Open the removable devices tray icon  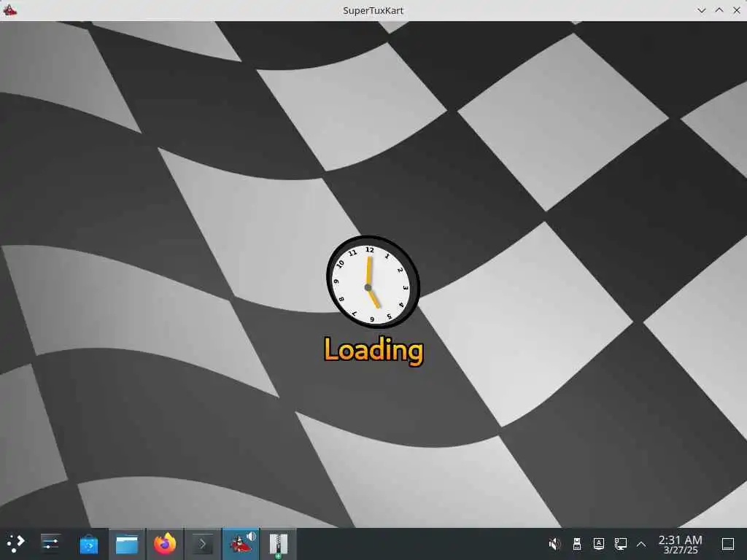577,544
